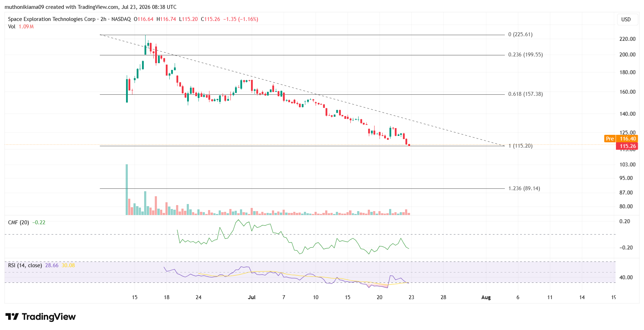Image resolution: width=644 pixels, height=330 pixels.
Task: Click the TradingView logo at bottom left
Action: tap(40, 317)
